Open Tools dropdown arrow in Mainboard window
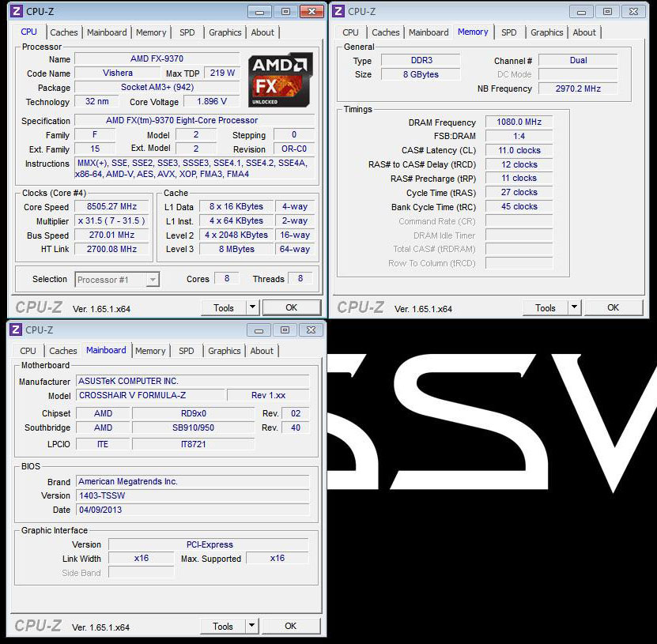 coord(252,626)
